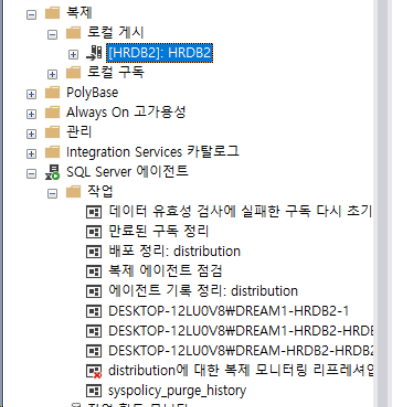
Task: Expand the [HRDB2]: HRDB2 publication node
Action: tap(73, 54)
